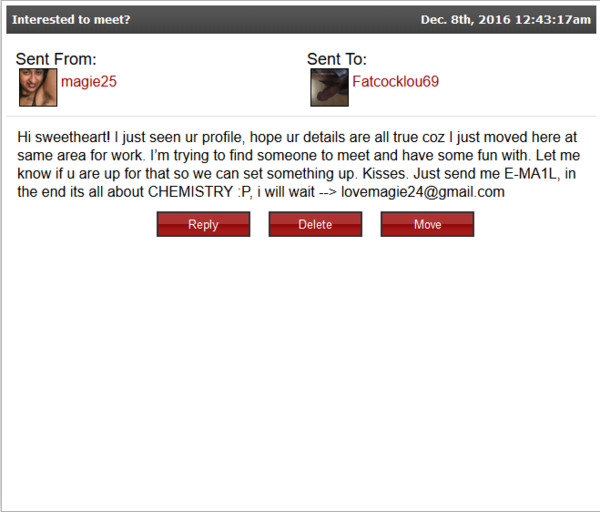The width and height of the screenshot is (600, 512).
Task: Click the dark gray message header bar
Action: 301,20
